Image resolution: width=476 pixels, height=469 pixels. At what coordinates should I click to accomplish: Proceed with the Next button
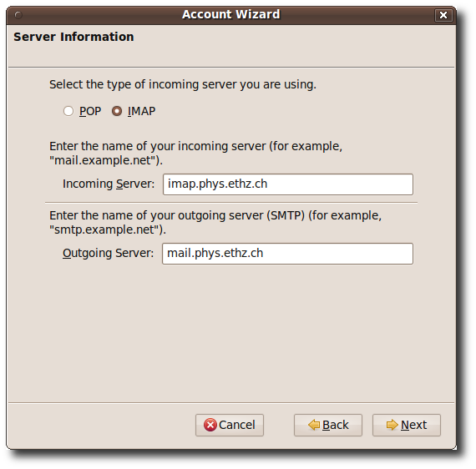pyautogui.click(x=407, y=425)
